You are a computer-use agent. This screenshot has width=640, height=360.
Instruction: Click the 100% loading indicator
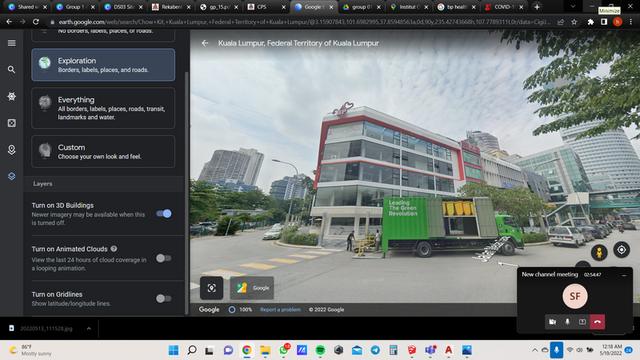point(240,310)
